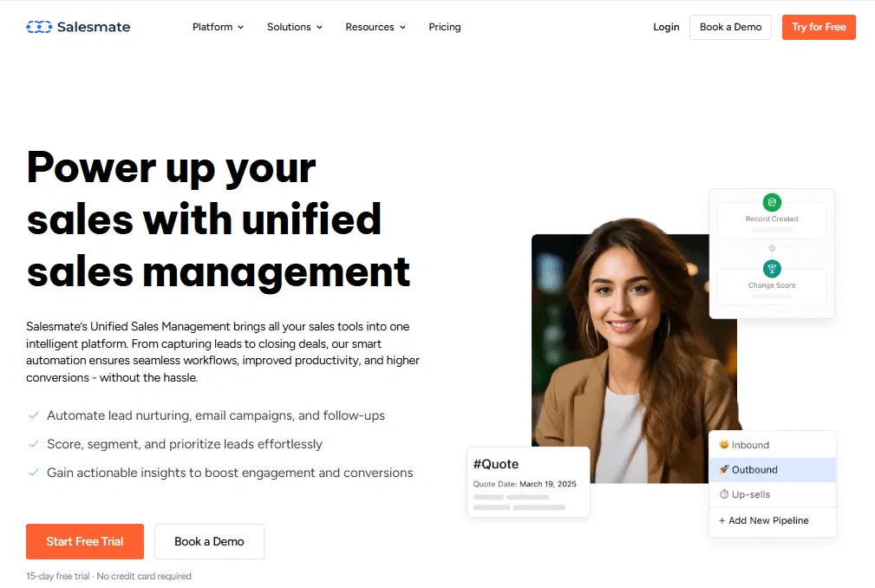Click Book a Demo button below hero text
The image size is (875, 588).
point(209,541)
